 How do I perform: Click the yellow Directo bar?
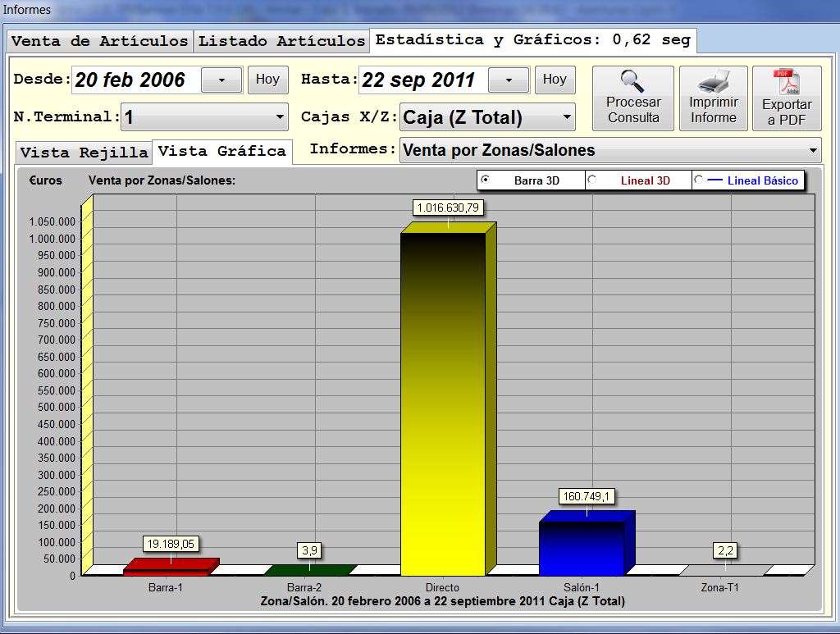(443, 402)
